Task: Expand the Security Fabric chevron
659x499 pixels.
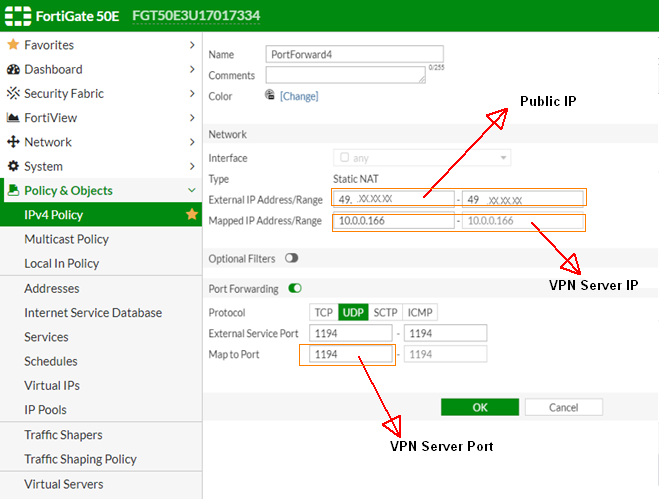Action: 192,93
